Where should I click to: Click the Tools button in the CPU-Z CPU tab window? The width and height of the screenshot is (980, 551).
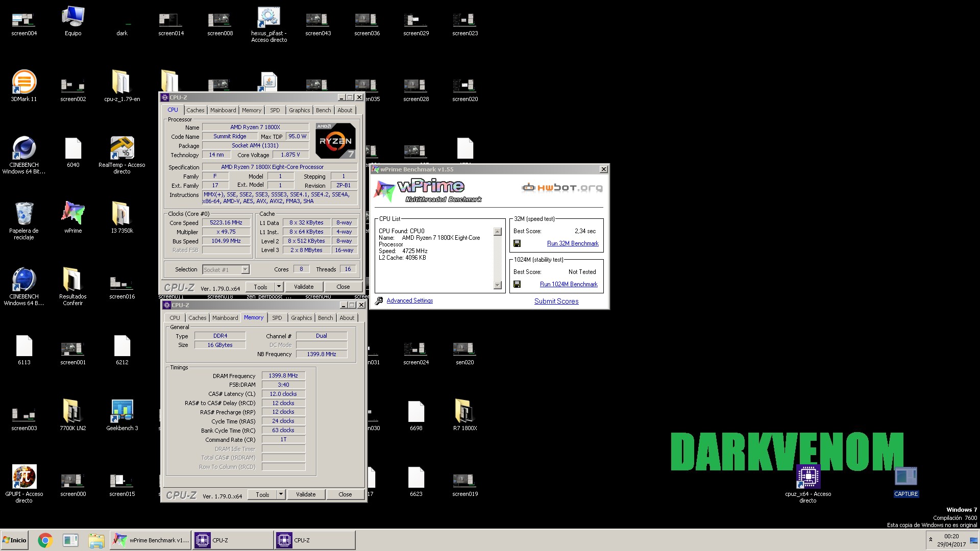tap(261, 287)
